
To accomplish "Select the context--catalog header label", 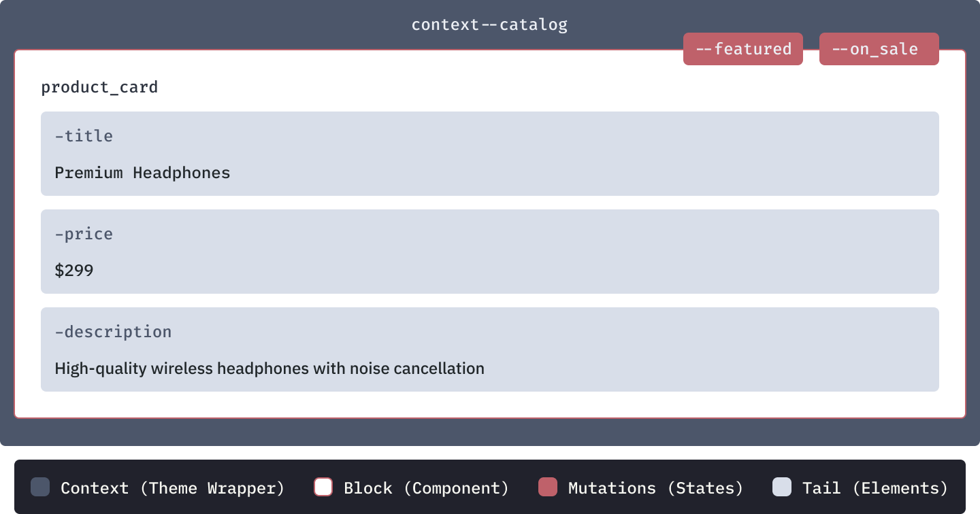I will tap(489, 25).
